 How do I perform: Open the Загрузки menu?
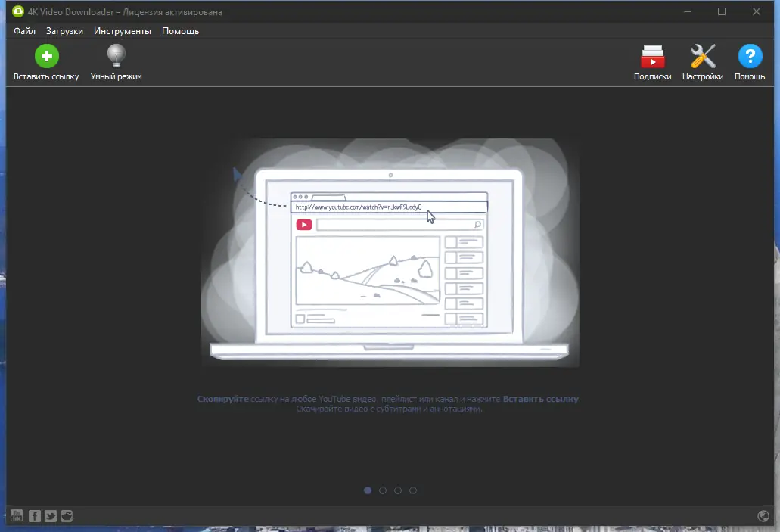[64, 31]
